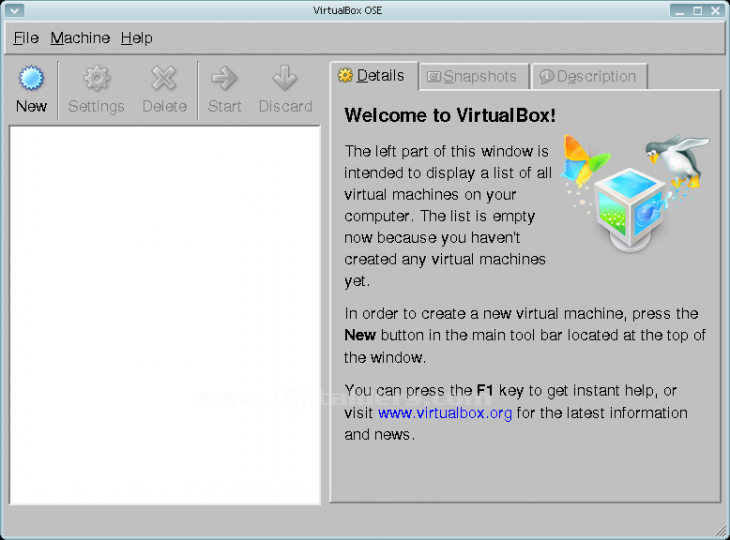Image resolution: width=730 pixels, height=540 pixels.
Task: Open the Help menu
Action: 136,38
